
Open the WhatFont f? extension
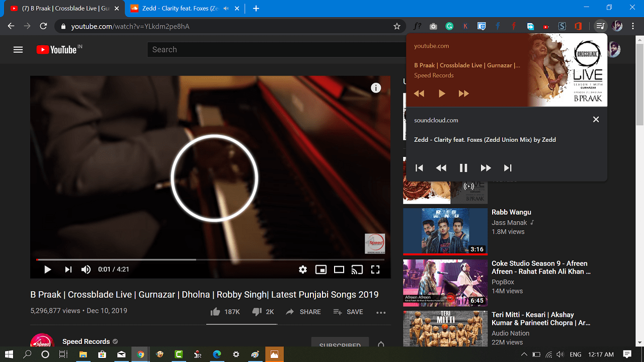coord(417,26)
